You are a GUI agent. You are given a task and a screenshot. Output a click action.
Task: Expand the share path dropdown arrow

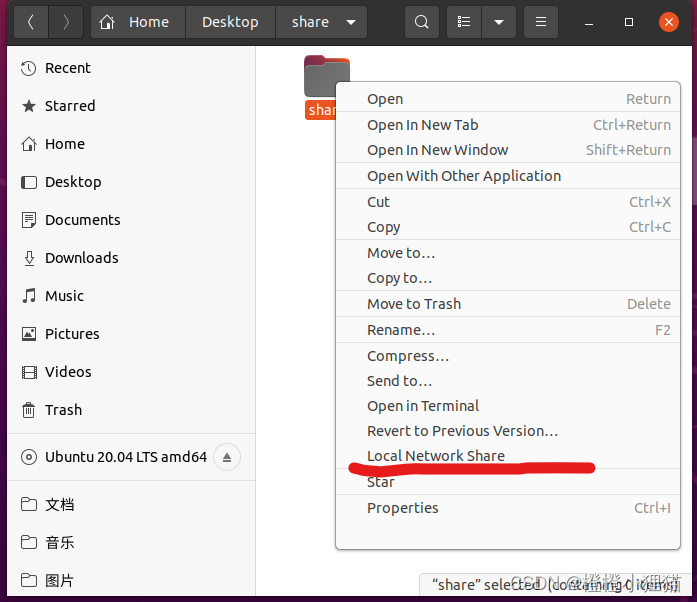[351, 22]
